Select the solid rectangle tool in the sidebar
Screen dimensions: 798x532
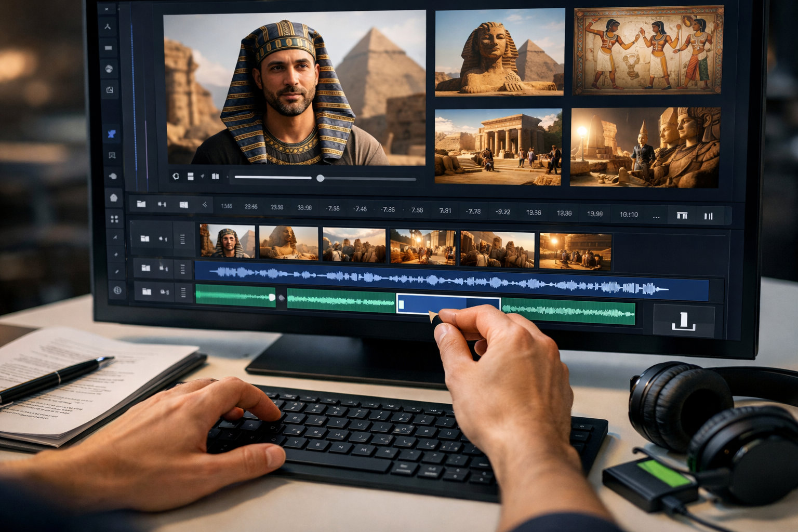coord(108,48)
